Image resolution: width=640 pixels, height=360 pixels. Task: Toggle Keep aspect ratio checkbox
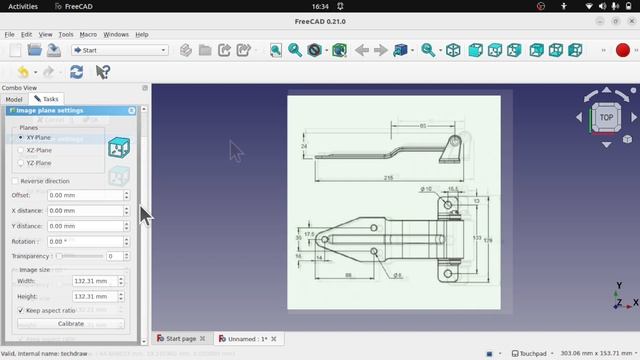tap(20, 310)
